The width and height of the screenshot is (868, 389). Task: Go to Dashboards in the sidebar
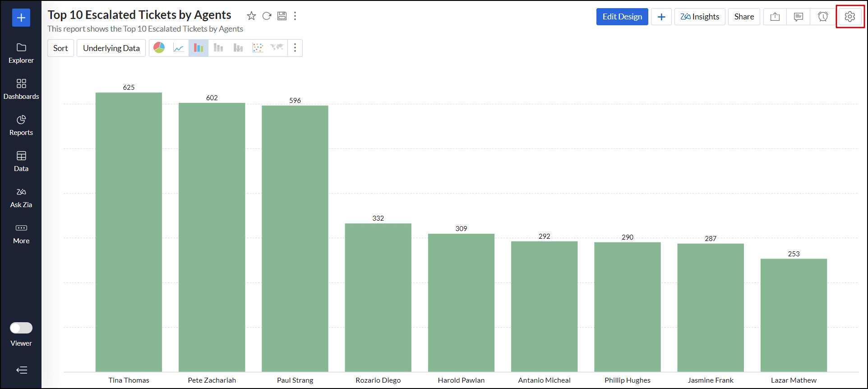pos(21,89)
